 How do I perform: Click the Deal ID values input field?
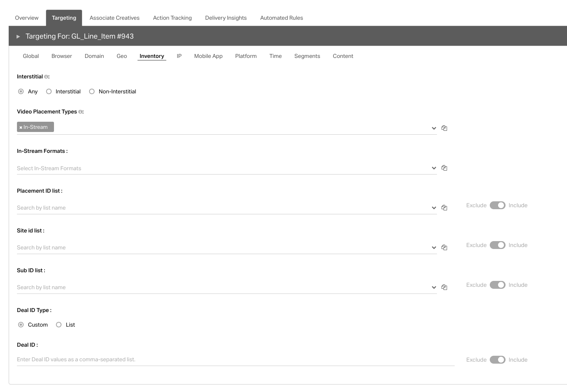(x=235, y=359)
